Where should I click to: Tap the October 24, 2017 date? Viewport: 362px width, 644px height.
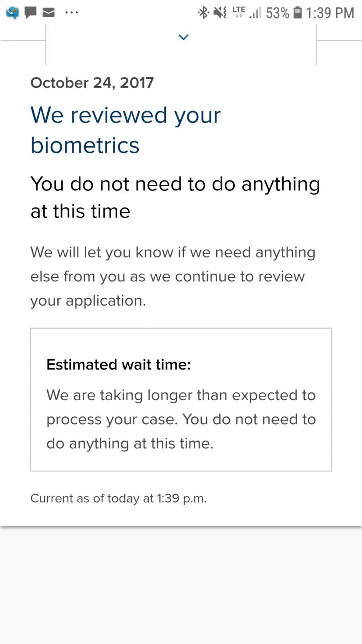pos(92,83)
